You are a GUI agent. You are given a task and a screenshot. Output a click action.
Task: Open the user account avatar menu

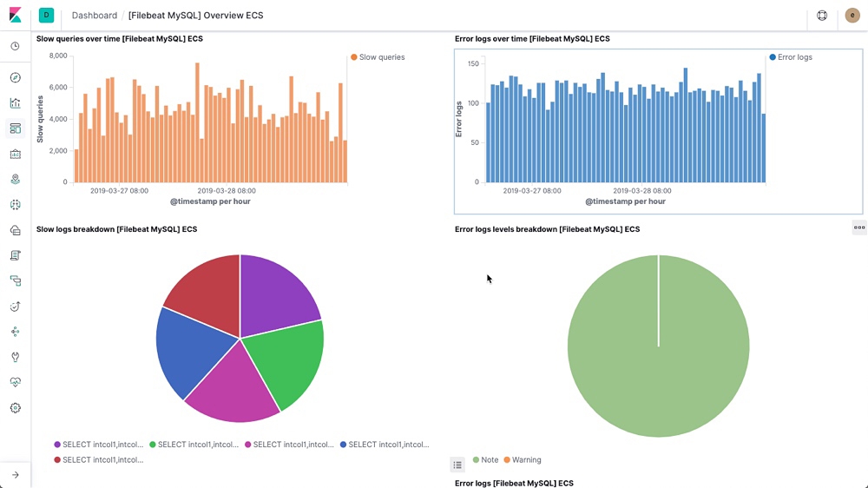click(852, 16)
